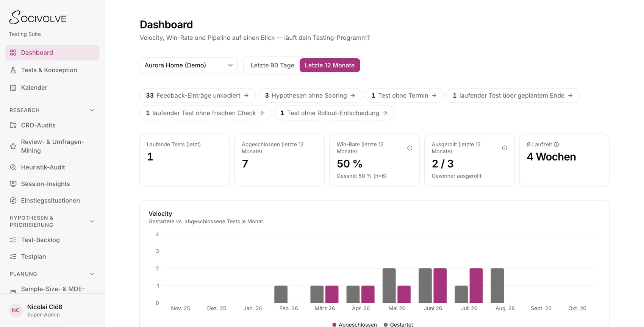This screenshot has height=327, width=644.
Task: Open the Kalender page
Action: click(x=52, y=87)
